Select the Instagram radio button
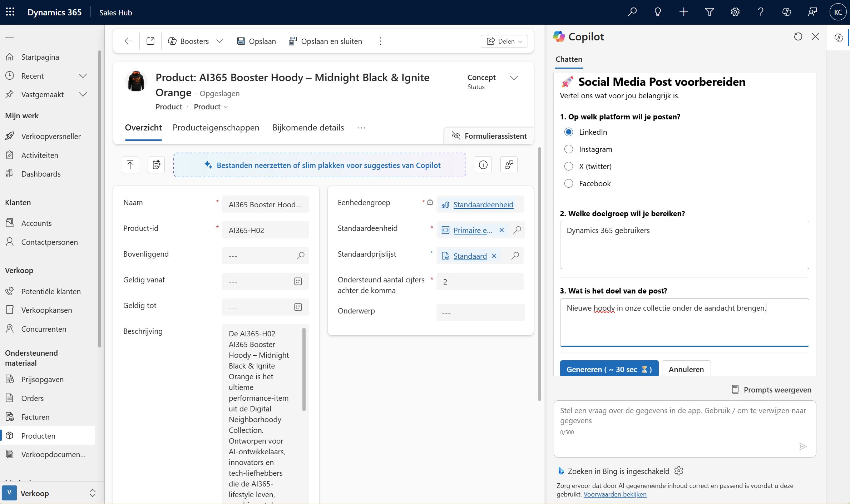Screen dimensions: 850x504 568,149
